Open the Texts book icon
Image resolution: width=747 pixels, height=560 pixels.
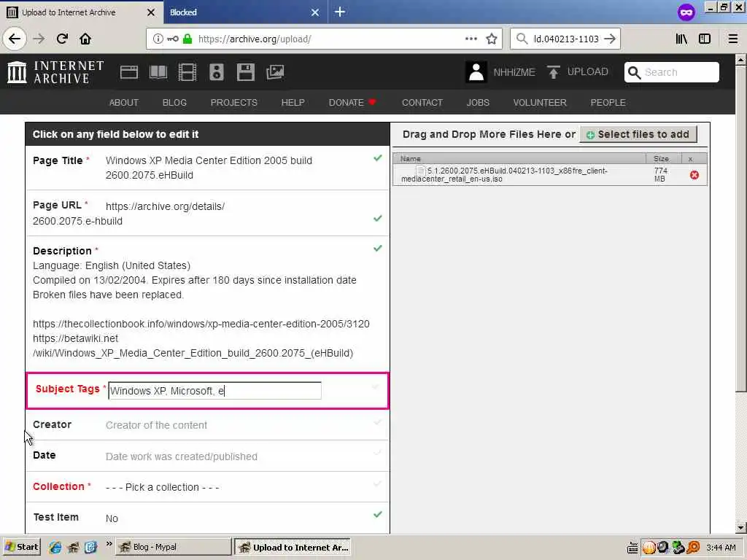click(158, 72)
